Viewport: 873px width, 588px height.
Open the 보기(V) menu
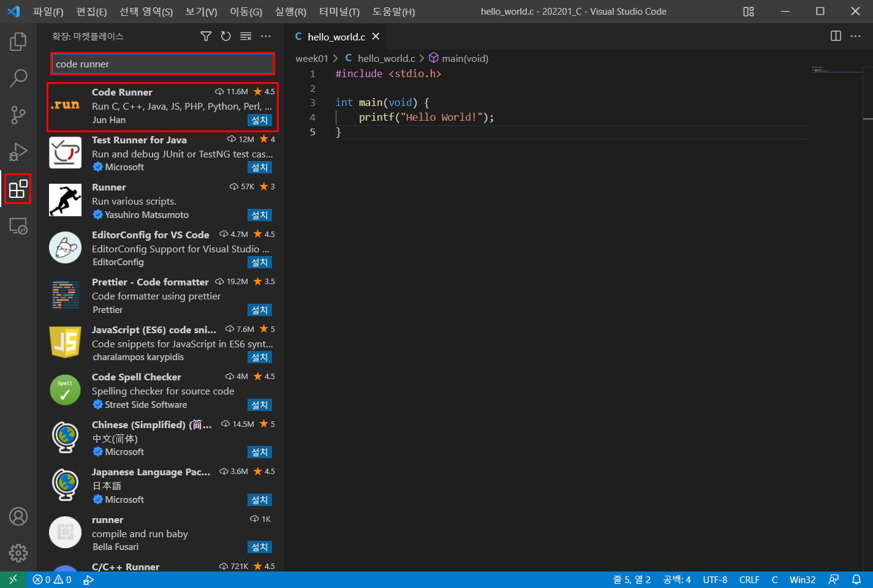click(202, 12)
